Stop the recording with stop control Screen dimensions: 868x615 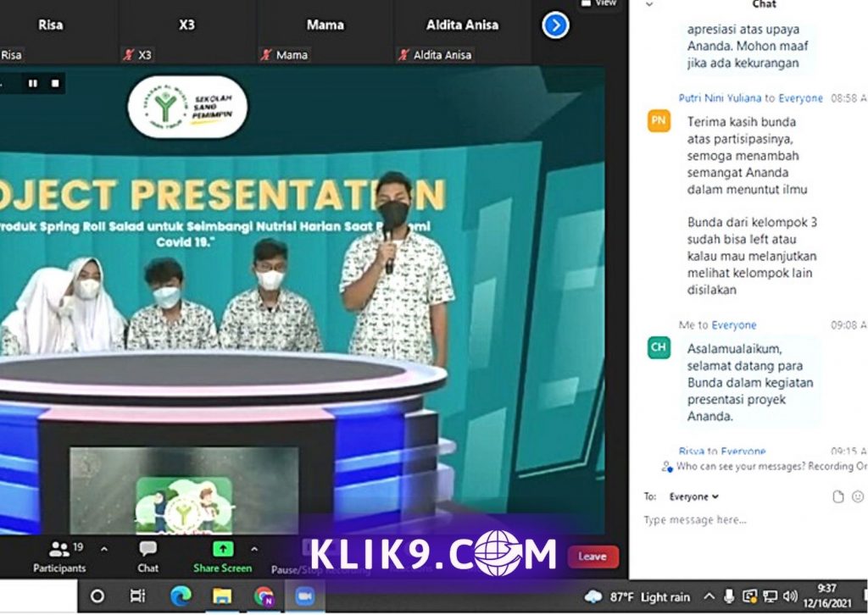(x=55, y=83)
